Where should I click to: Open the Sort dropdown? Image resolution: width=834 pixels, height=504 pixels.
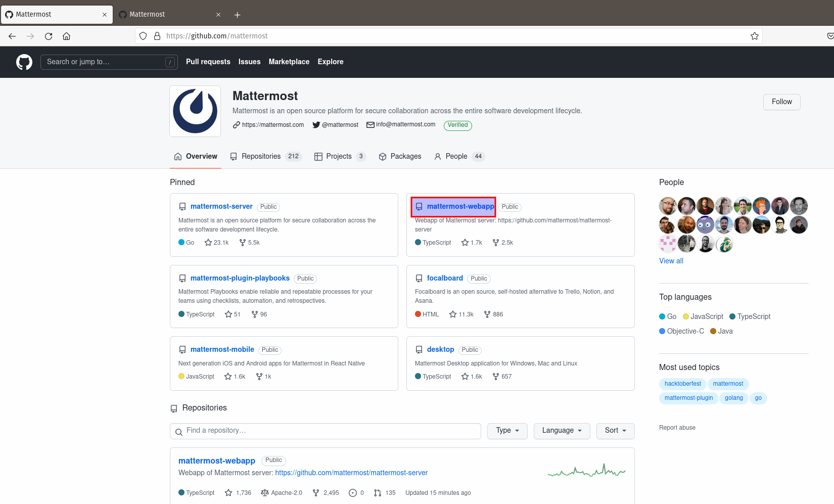pos(615,431)
